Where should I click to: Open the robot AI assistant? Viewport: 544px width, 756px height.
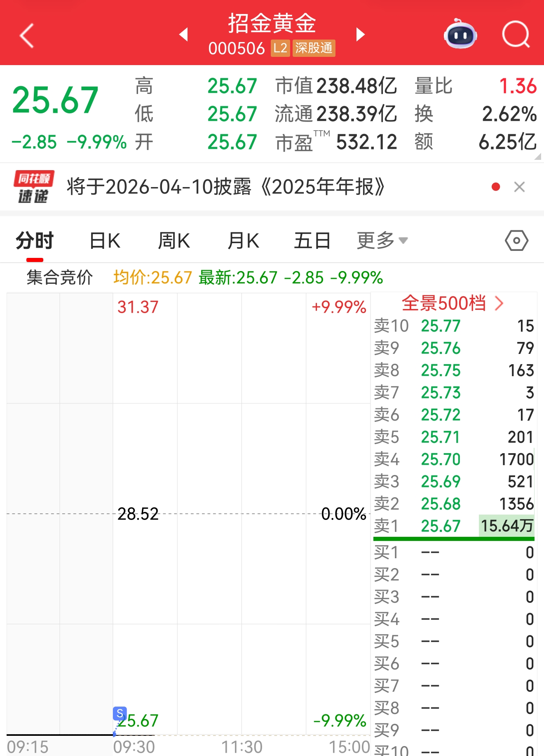pos(460,34)
